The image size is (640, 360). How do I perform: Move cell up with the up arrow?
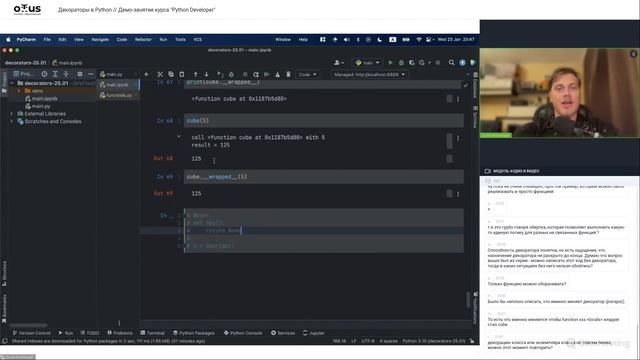[196, 74]
